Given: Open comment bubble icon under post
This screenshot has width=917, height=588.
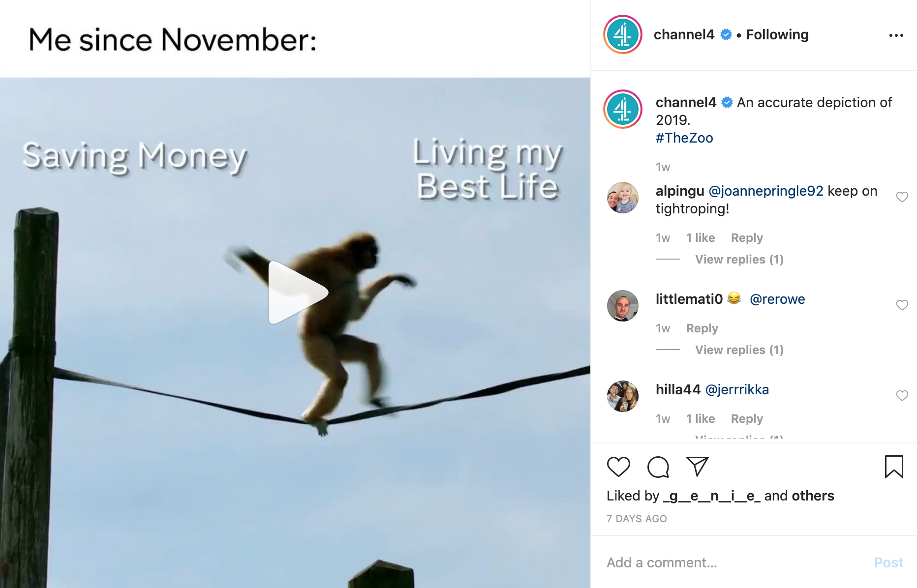Looking at the screenshot, I should point(658,467).
